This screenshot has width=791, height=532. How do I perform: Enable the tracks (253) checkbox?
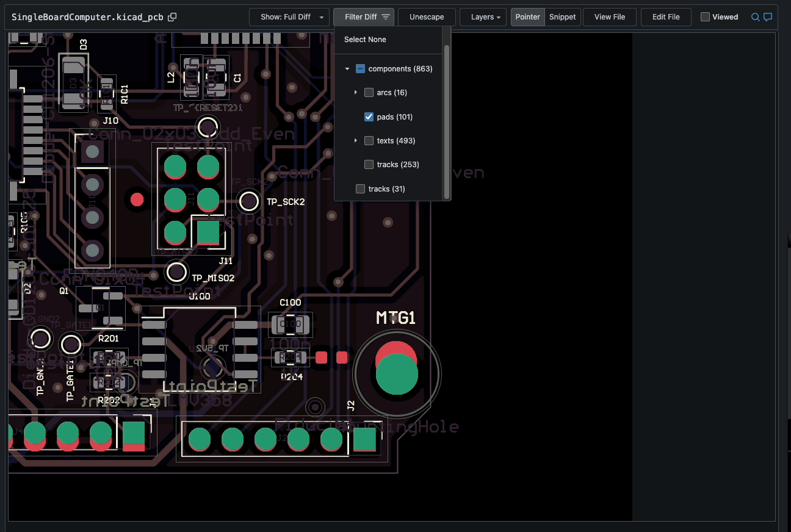pos(369,164)
